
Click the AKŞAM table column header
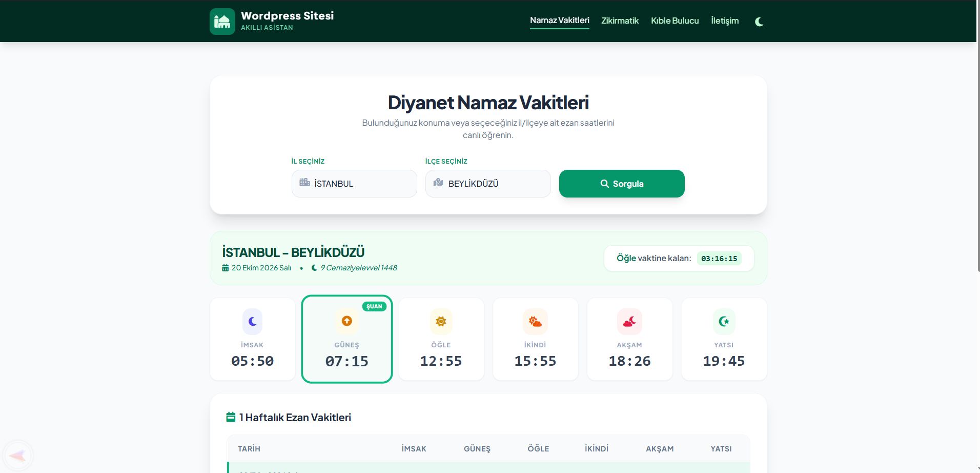click(660, 449)
